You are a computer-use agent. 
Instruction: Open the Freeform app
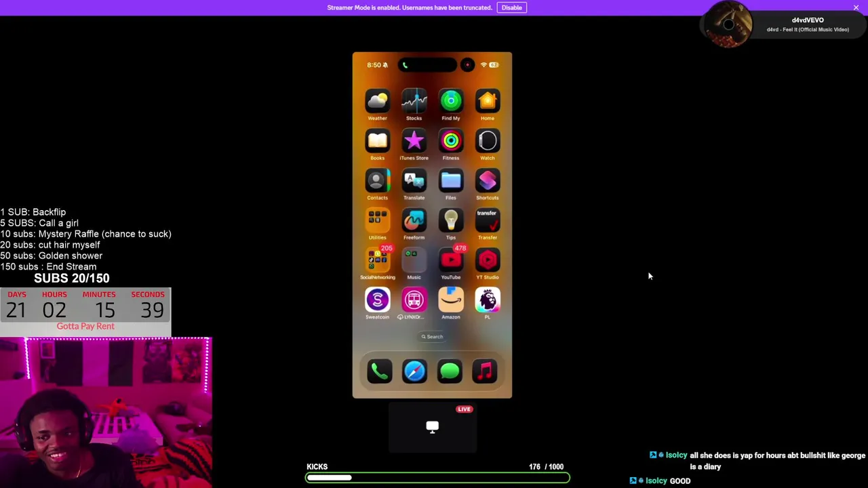point(414,221)
